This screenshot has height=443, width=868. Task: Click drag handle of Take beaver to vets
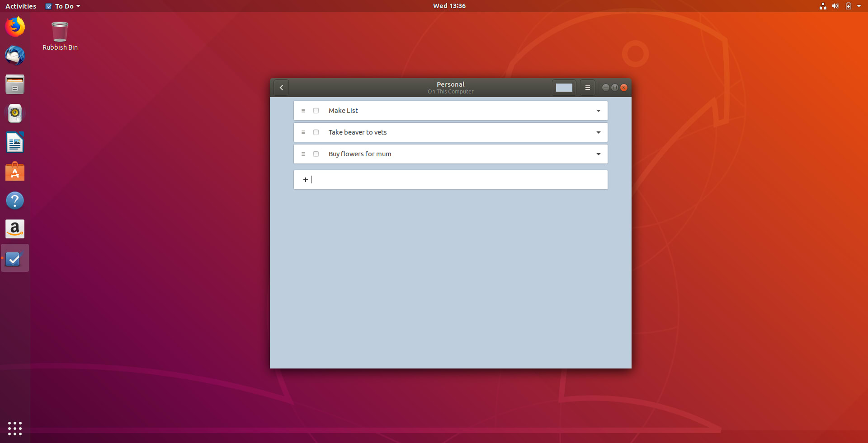(303, 132)
